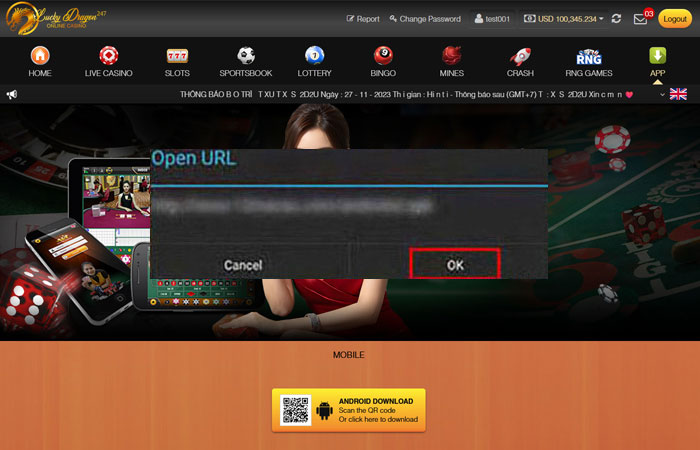Switch language using the UK flag

point(678,94)
